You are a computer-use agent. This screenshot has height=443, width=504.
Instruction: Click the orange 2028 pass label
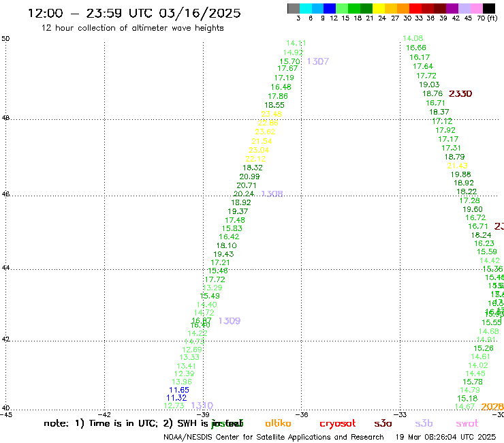click(492, 407)
